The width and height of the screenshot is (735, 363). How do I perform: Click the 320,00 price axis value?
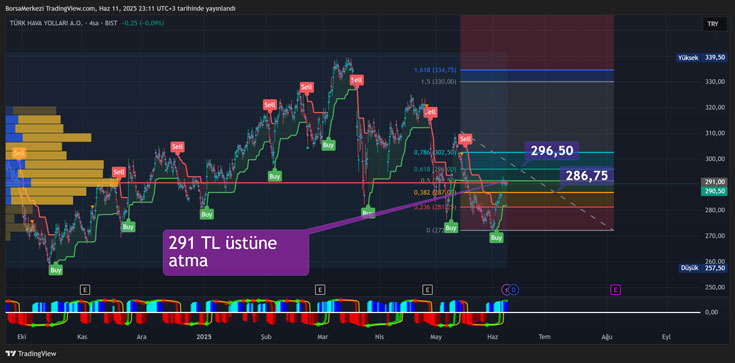(x=715, y=107)
